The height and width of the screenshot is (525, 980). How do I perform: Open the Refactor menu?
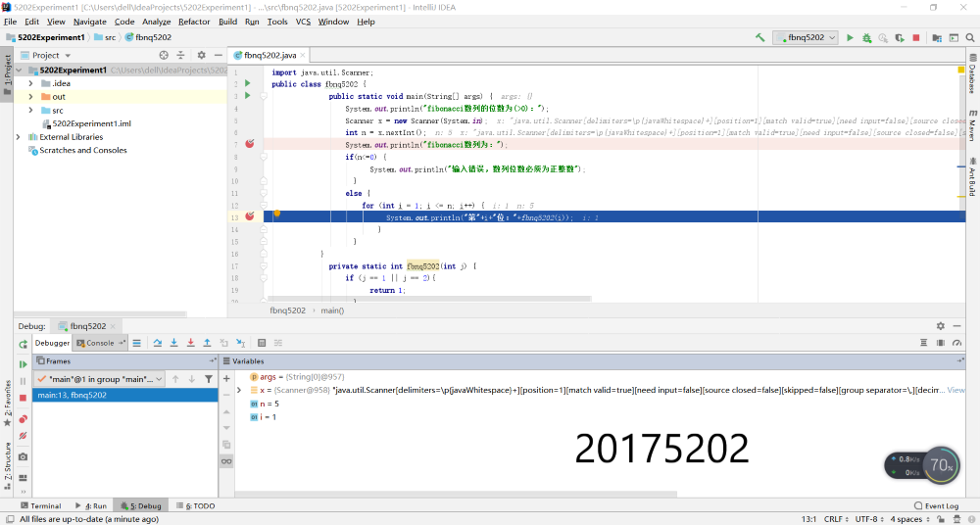point(194,22)
